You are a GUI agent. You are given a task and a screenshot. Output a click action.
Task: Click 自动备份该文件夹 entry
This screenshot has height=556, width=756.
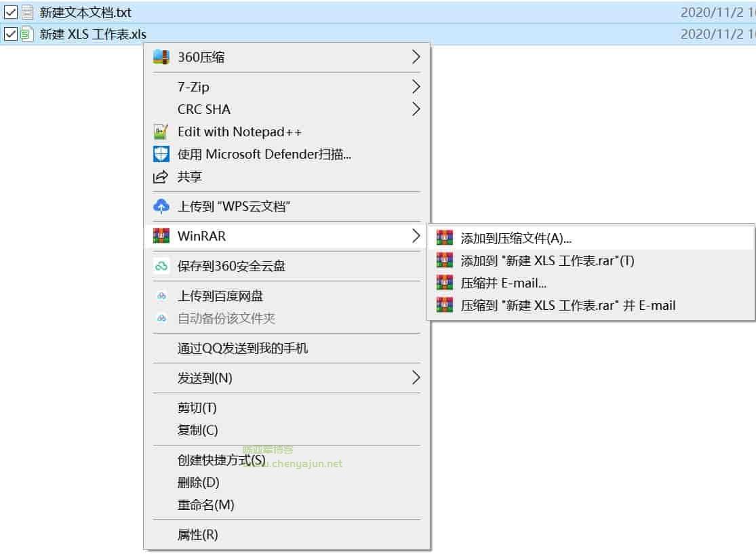[286, 318]
